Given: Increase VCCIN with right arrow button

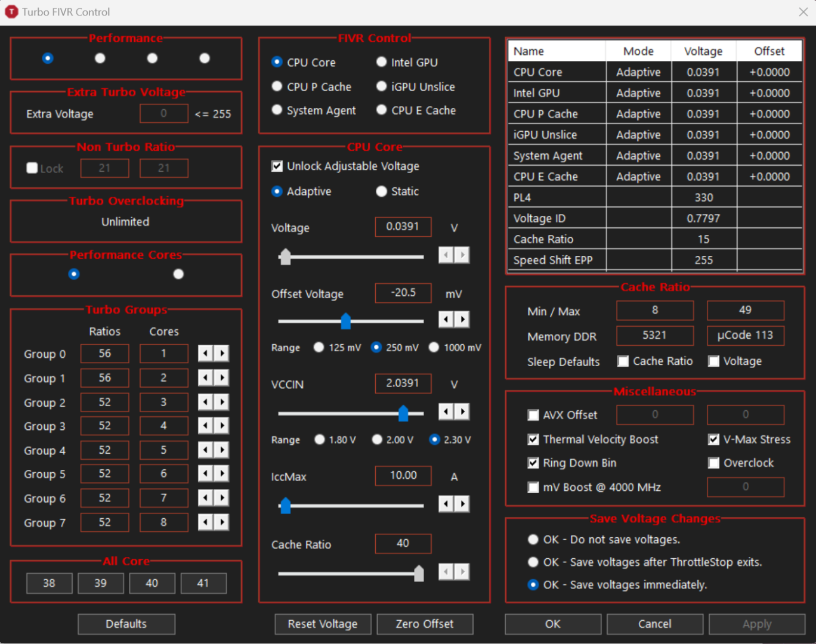Looking at the screenshot, I should tap(462, 411).
